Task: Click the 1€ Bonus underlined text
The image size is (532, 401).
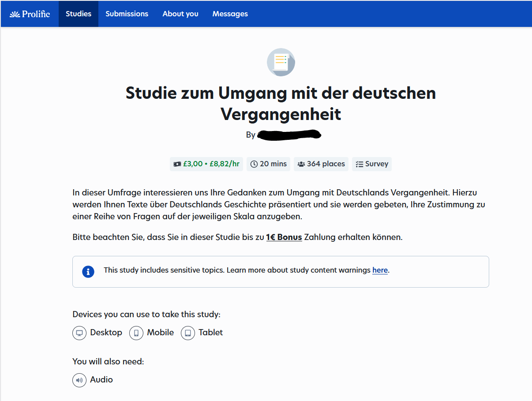Action: pos(284,237)
